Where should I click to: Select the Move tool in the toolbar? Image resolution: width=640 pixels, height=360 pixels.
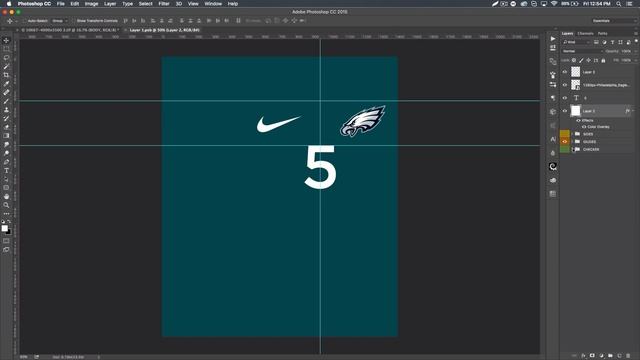point(6,40)
